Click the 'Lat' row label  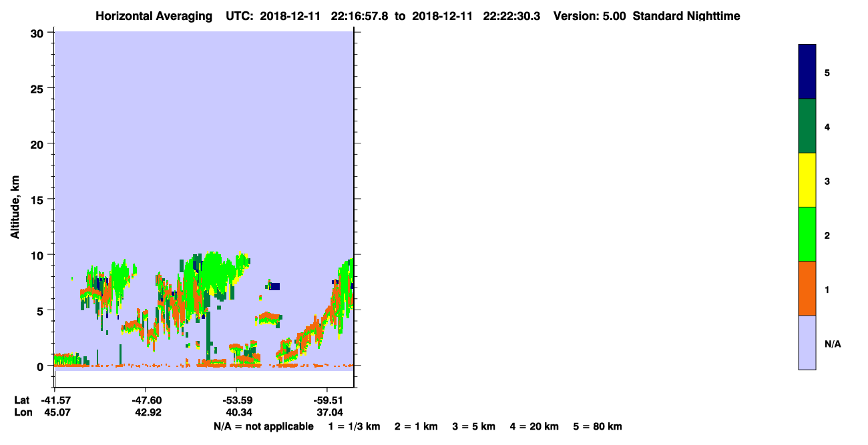tap(22, 400)
